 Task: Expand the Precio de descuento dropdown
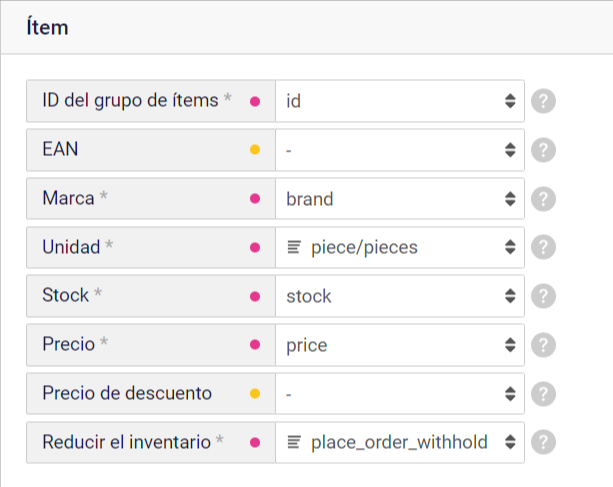(x=399, y=393)
